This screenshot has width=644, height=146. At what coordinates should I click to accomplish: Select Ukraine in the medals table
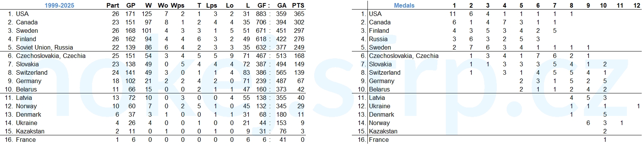coord(380,106)
